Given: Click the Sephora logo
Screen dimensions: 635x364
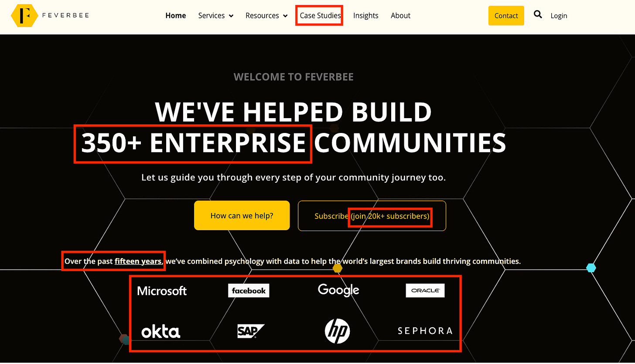Looking at the screenshot, I should [425, 331].
